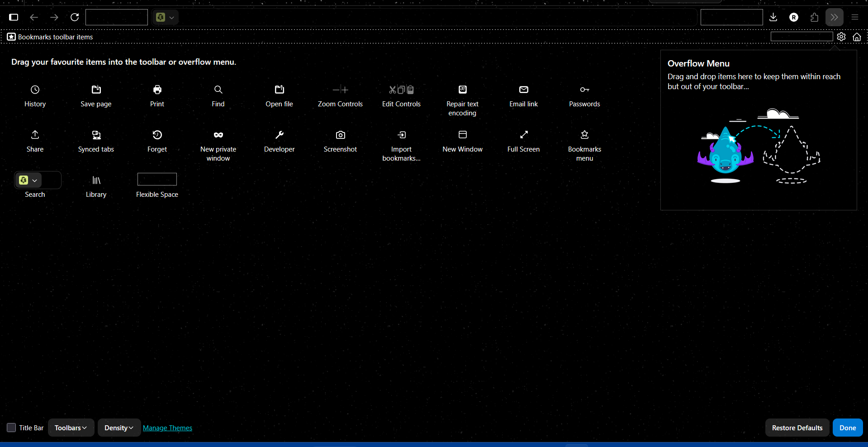Image resolution: width=868 pixels, height=447 pixels.
Task: Select the New Window icon
Action: coord(462,135)
